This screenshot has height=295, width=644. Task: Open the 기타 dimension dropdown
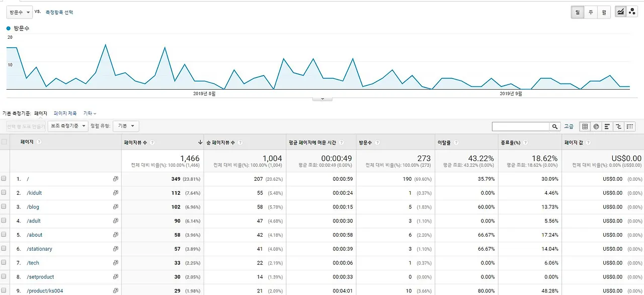coord(90,114)
